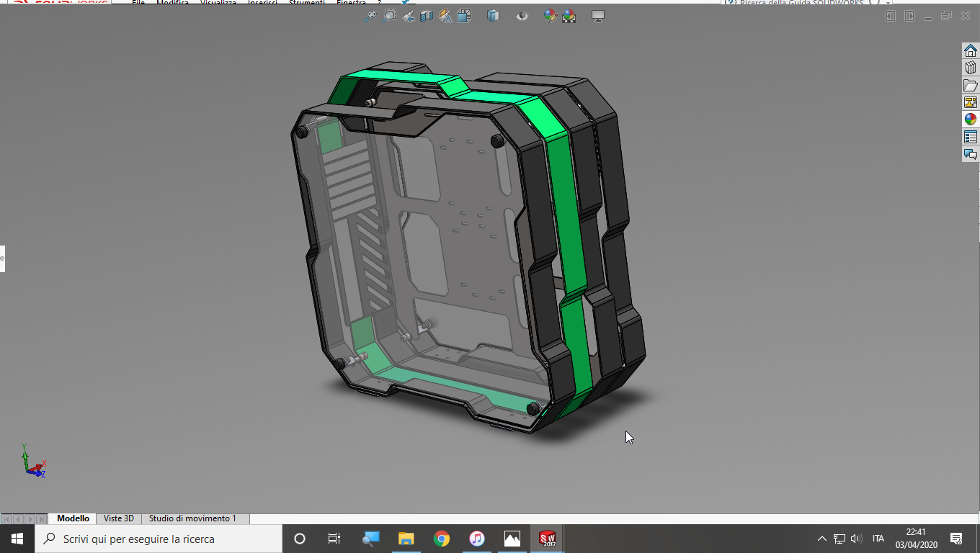
Task: Open Task View on the taskbar
Action: [x=334, y=539]
